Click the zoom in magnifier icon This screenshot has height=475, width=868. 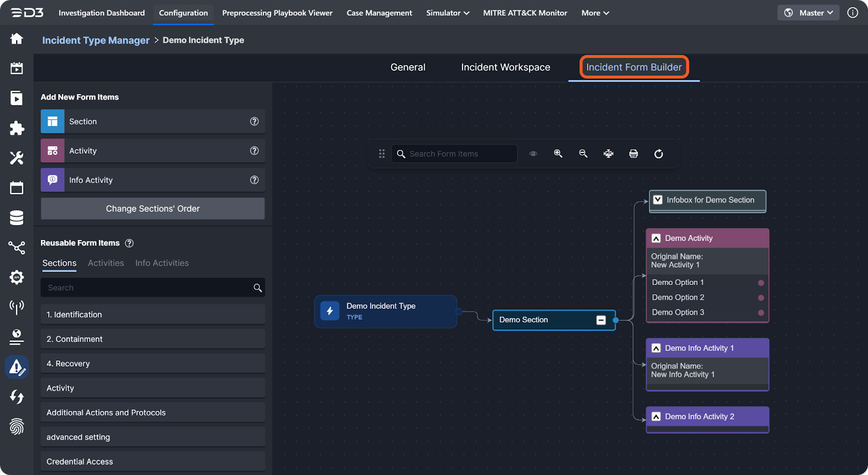[x=558, y=154]
